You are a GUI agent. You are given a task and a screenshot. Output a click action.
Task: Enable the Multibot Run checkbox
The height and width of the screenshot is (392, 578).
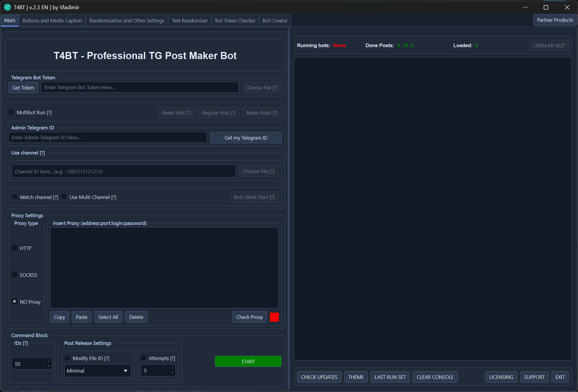click(x=11, y=112)
